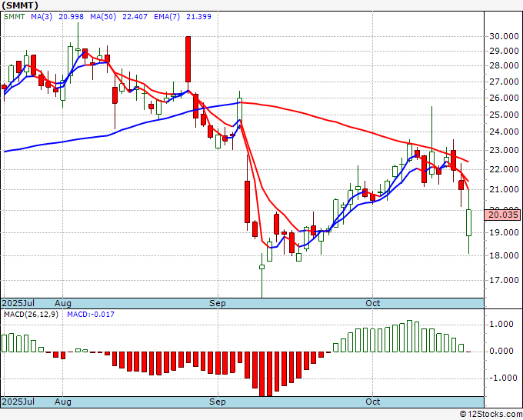This screenshot has width=523, height=420.
Task: Click the large red gap-down candle in September
Action: pos(247,202)
